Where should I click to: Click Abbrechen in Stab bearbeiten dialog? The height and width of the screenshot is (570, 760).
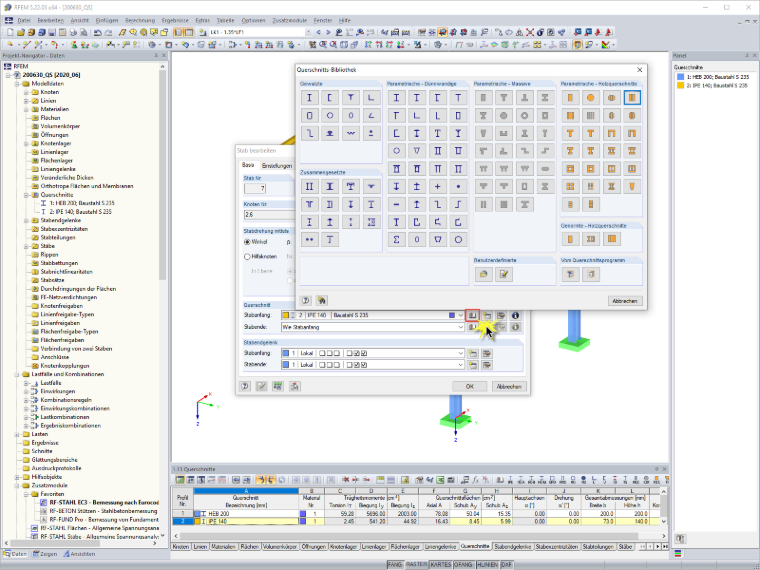click(509, 386)
